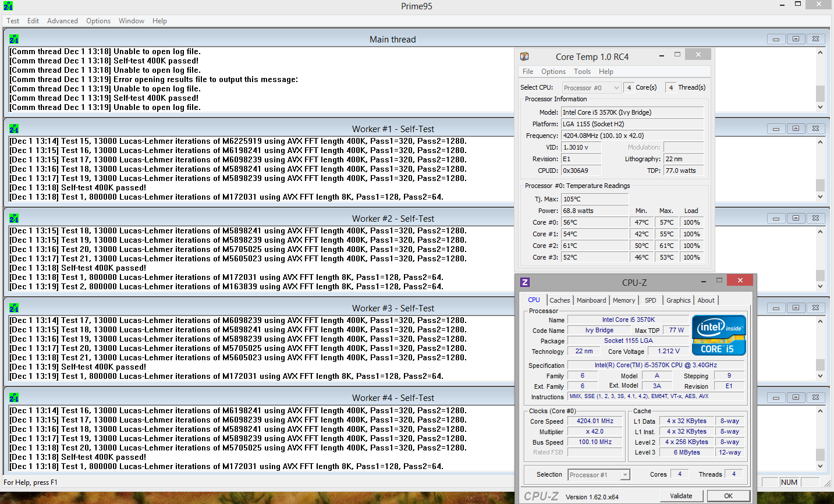Open the SPD tab in CPU-Z

(651, 300)
